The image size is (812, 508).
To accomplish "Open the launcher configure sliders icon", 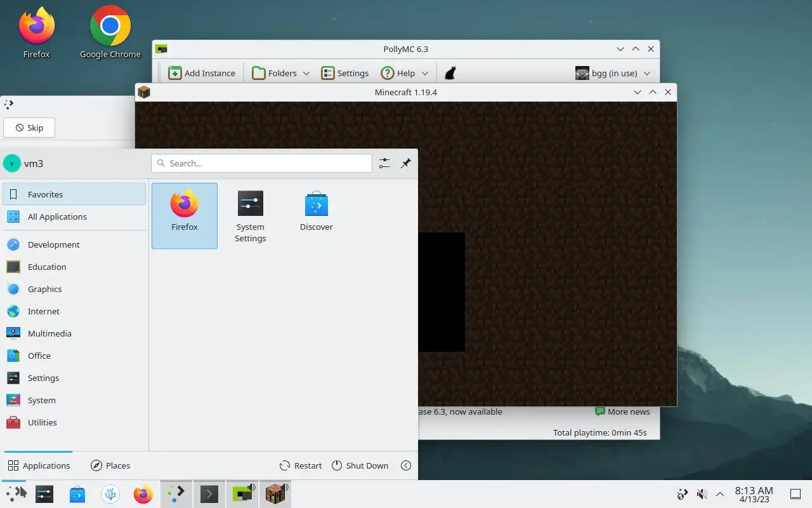I will click(384, 163).
